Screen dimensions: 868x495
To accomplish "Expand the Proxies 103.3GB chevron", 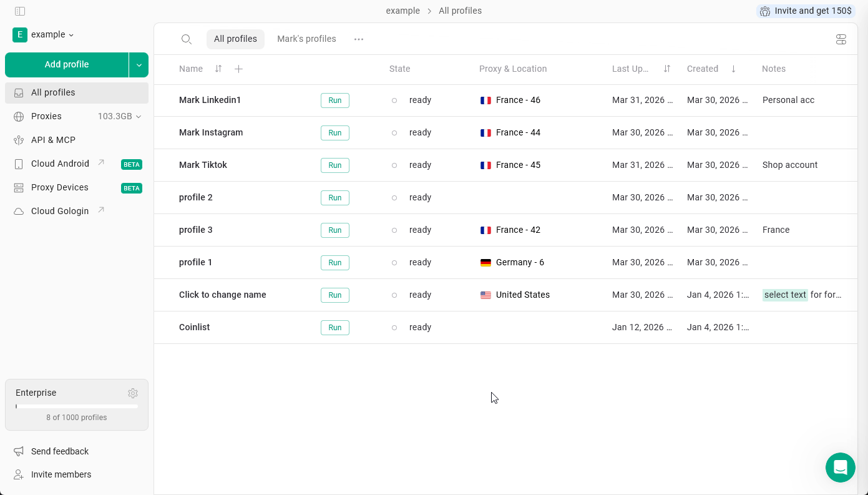I will [139, 117].
